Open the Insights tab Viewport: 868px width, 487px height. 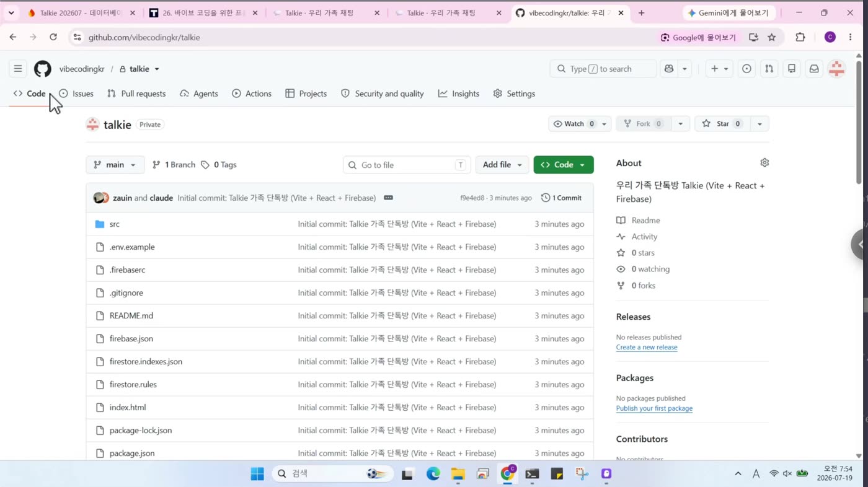[x=459, y=94]
